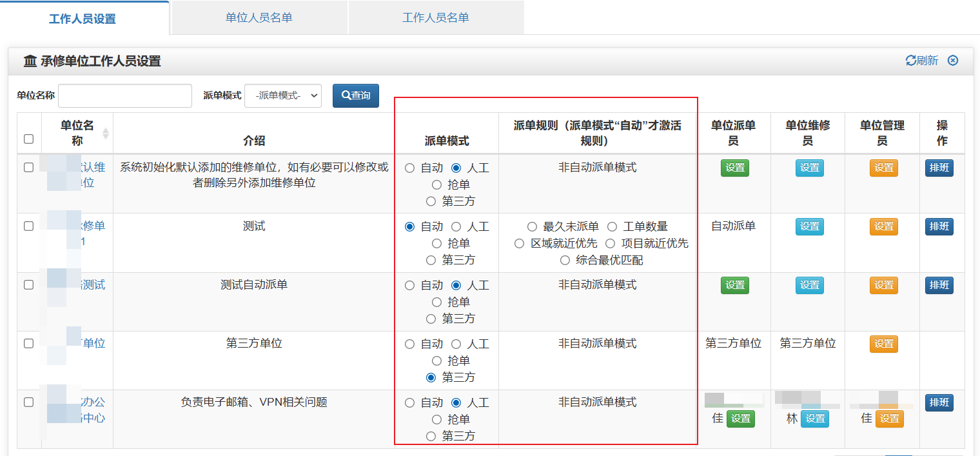
Task: Choose 最久未派单 dispatch rule
Action: (532, 226)
